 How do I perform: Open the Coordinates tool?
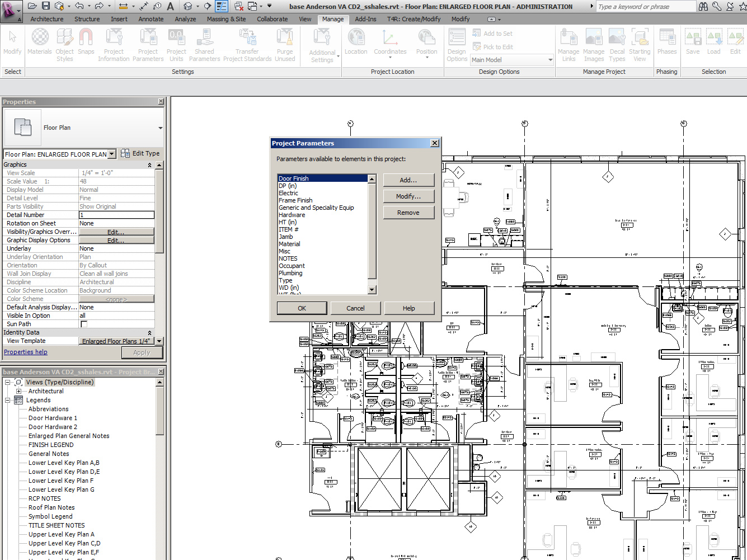click(390, 44)
